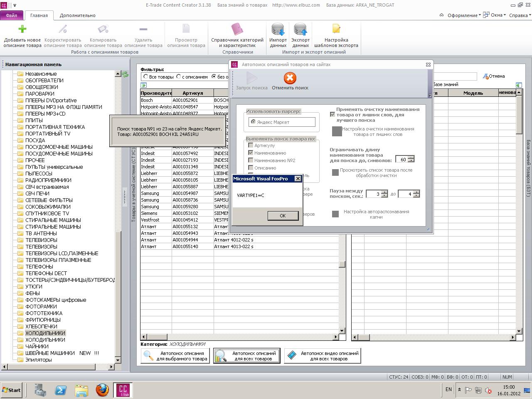Select the Яндекс Маркет parser radio button
532x399 pixels.
pos(253,122)
